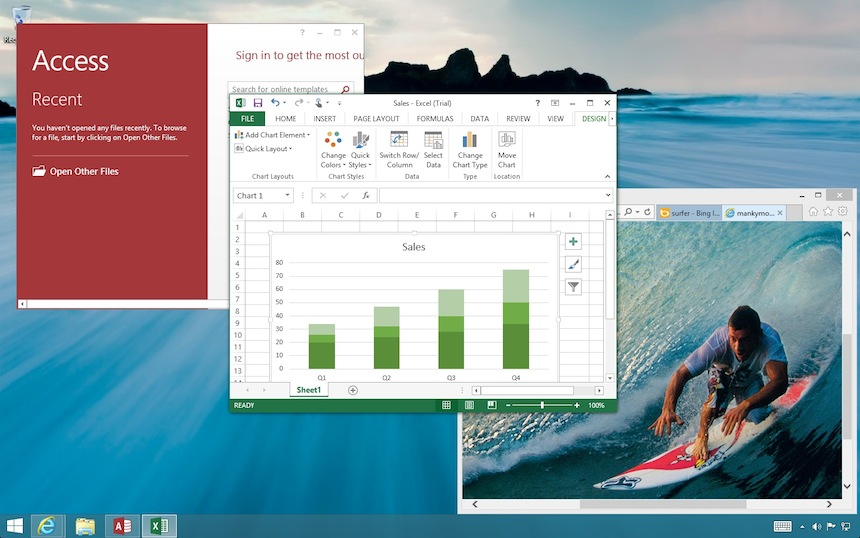The image size is (860, 538).
Task: Open Change Colors palette for the chart
Action: tap(333, 150)
